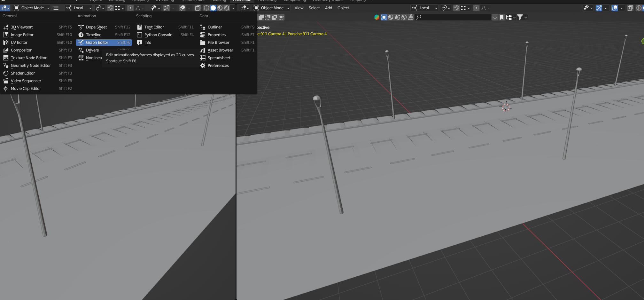
Task: Switch editor to Properties
Action: tap(227, 35)
